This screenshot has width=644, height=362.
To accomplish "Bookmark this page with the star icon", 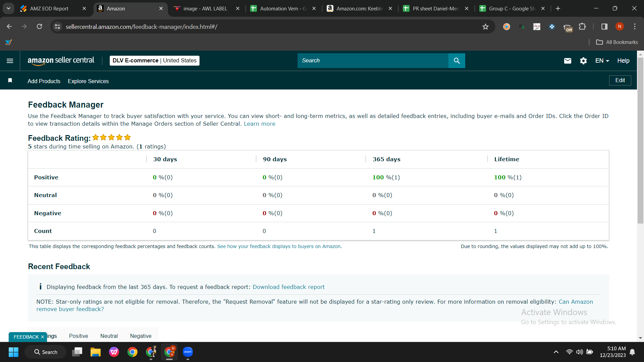I will pos(485,26).
